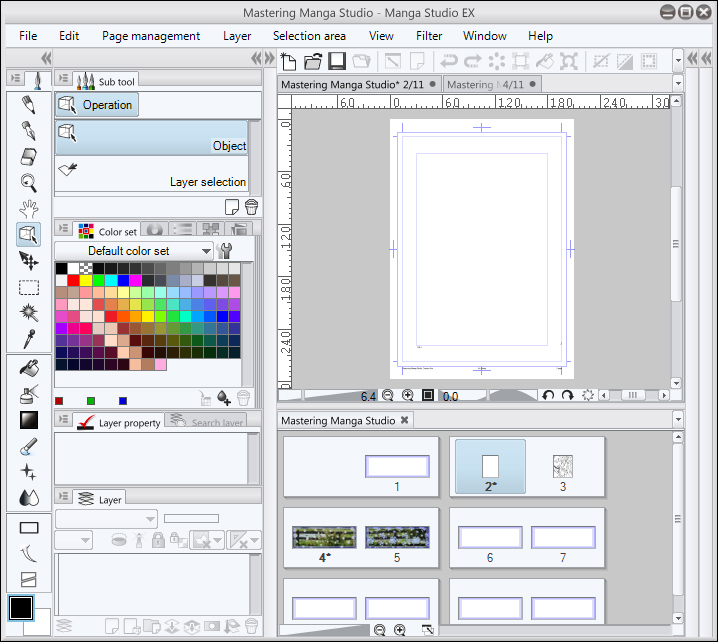The width and height of the screenshot is (718, 642).
Task: Select the Eyedropper tool
Action: tap(28, 339)
